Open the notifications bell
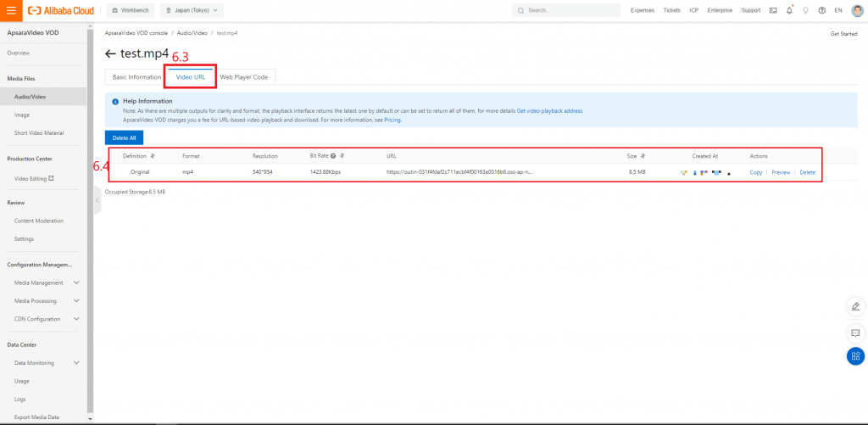The height and width of the screenshot is (425, 868). [789, 10]
